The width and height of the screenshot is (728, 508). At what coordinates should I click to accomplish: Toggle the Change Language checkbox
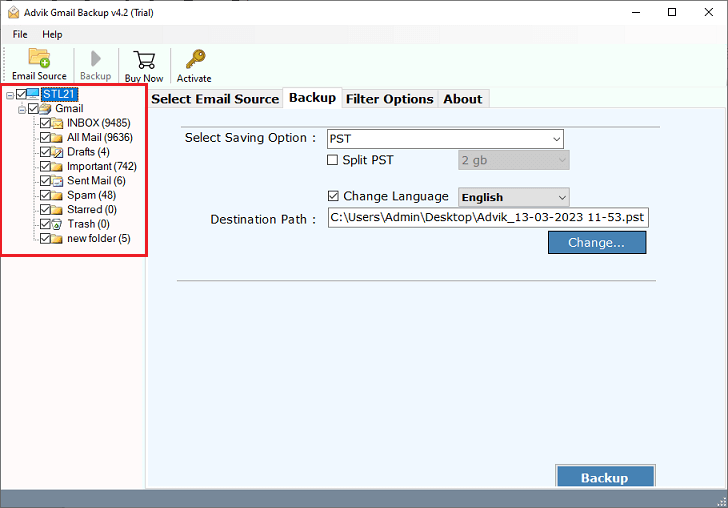(x=333, y=196)
